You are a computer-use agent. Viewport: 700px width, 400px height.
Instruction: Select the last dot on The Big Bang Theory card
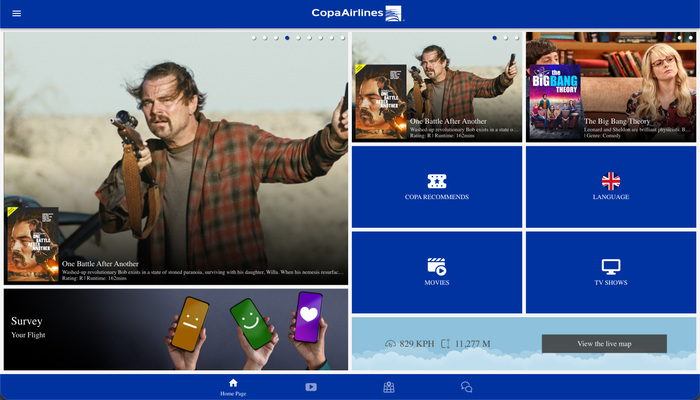pos(691,38)
